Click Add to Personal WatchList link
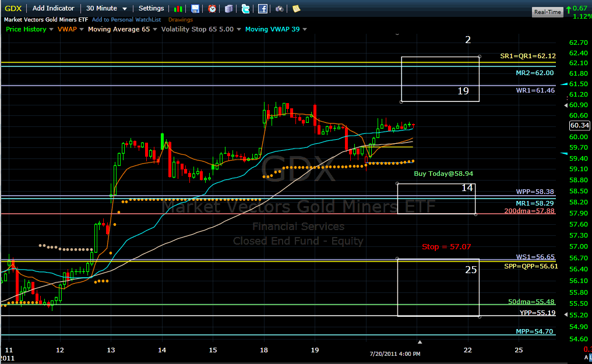The width and height of the screenshot is (592, 364). tap(126, 20)
